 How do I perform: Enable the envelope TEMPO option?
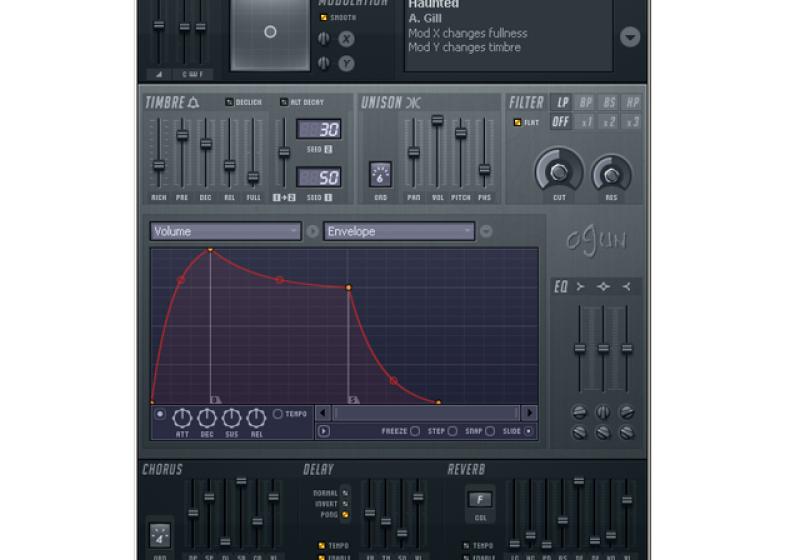(x=278, y=414)
